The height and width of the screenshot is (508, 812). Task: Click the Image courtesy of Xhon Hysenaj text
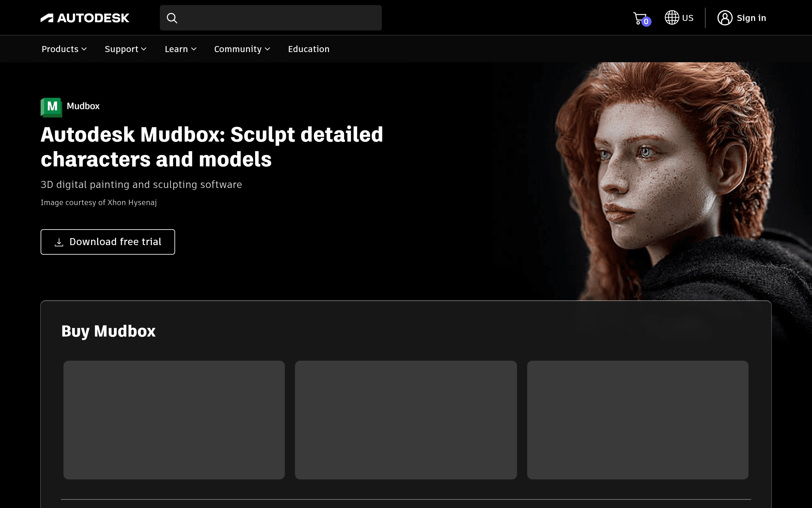point(99,203)
